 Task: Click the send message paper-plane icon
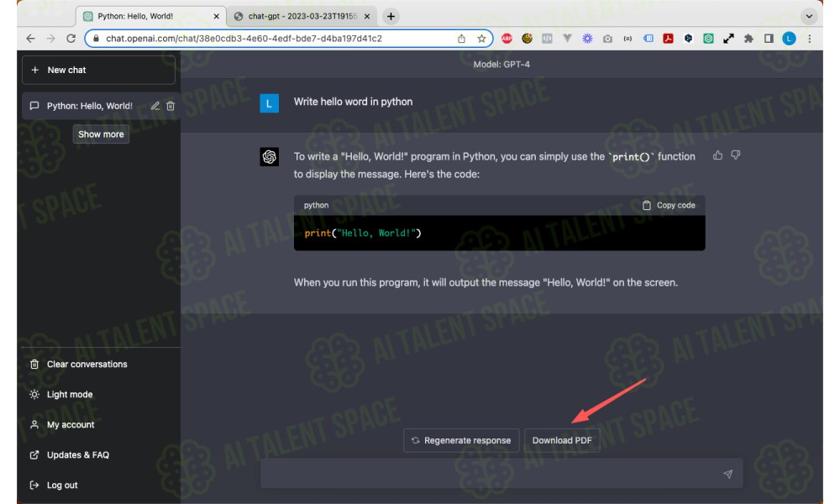point(727,474)
